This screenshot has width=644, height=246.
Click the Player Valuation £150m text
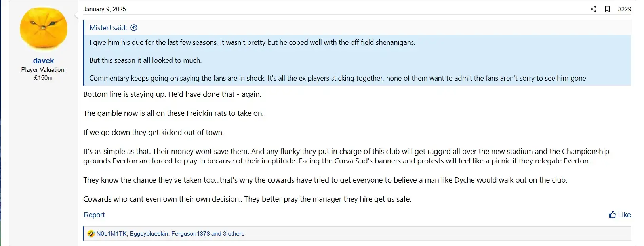[x=44, y=74]
